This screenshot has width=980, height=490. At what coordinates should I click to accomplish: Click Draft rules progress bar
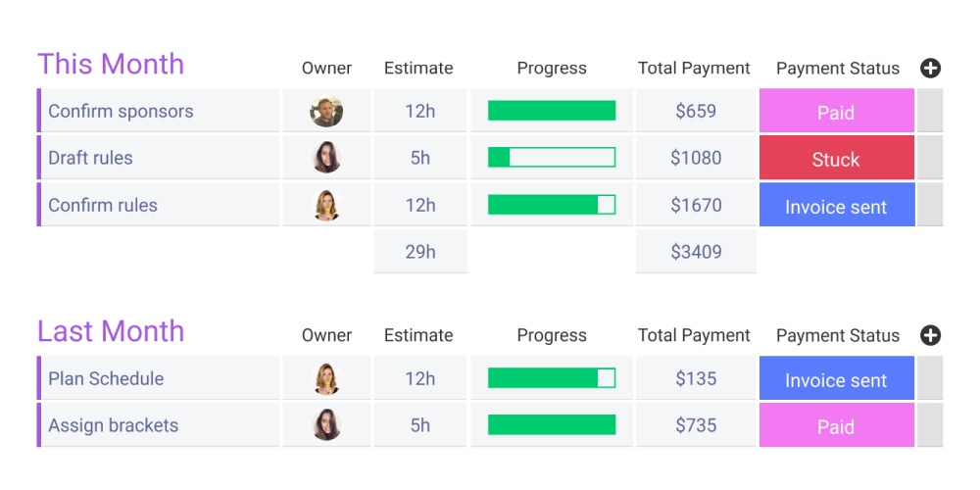point(552,158)
